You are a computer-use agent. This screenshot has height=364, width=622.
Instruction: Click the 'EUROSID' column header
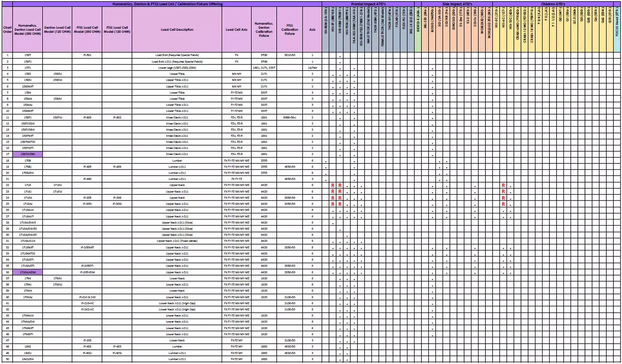pos(454,29)
